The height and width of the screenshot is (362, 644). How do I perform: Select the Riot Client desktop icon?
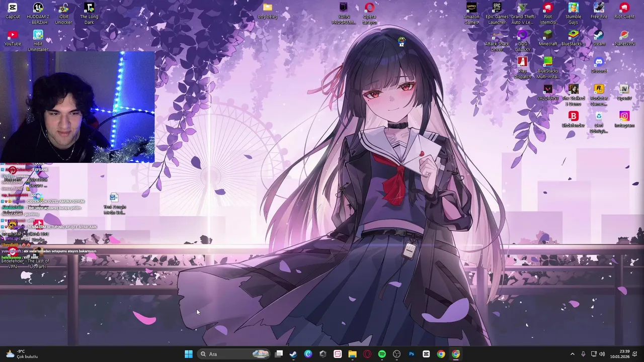coord(624,11)
